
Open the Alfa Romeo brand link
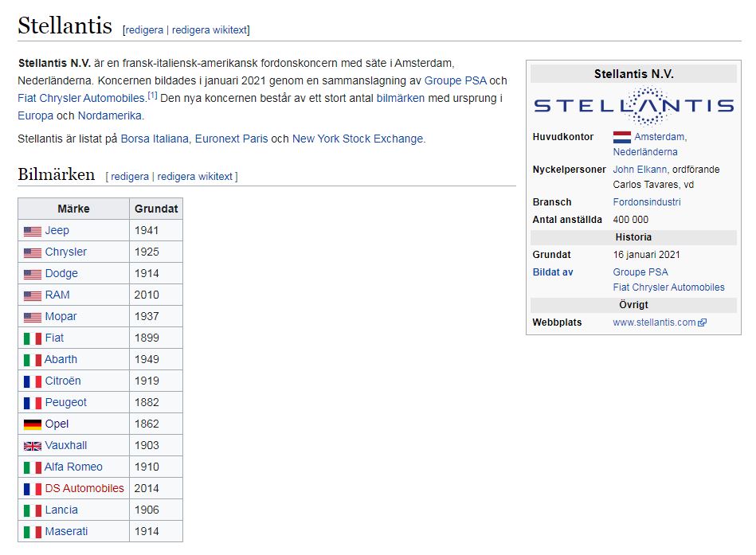pyautogui.click(x=73, y=467)
